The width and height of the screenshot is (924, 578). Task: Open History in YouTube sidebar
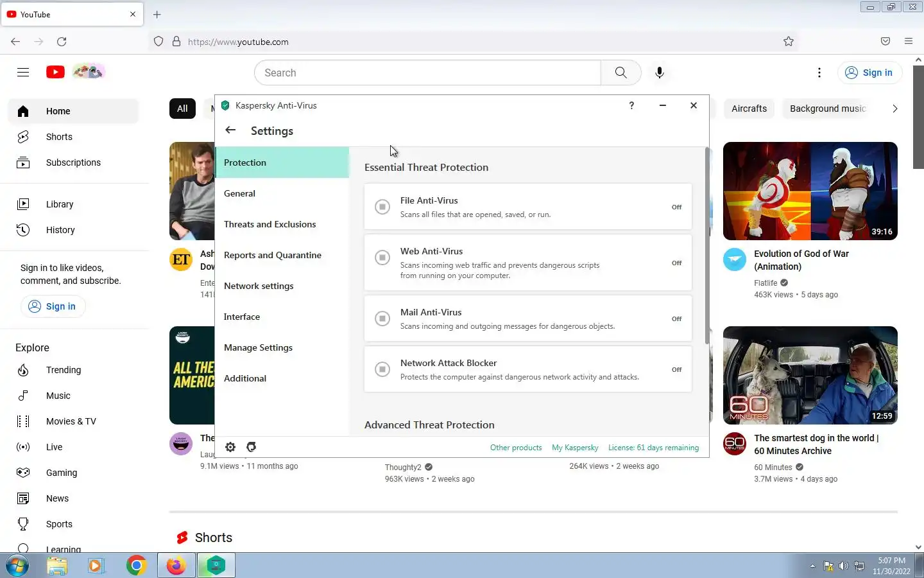coord(73,230)
